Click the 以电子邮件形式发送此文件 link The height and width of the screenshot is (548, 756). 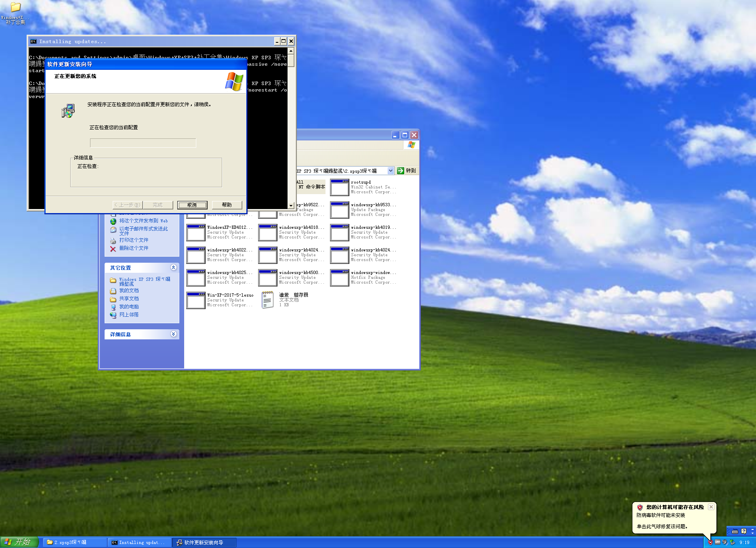point(143,231)
